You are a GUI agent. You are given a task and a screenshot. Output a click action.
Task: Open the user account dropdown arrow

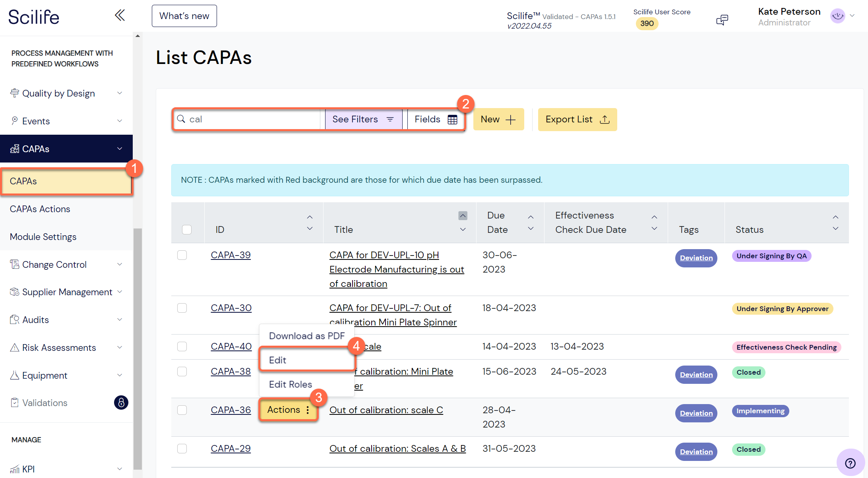852,16
